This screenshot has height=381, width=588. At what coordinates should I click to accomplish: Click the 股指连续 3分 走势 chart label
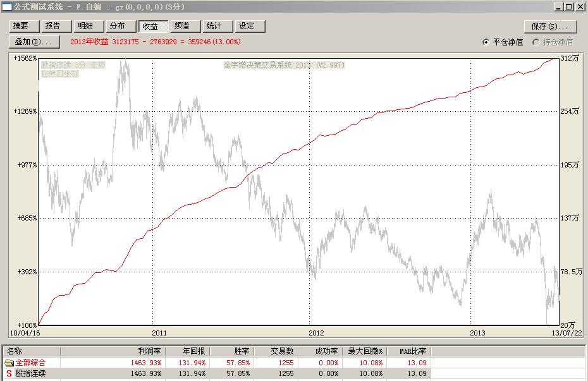[x=73, y=65]
